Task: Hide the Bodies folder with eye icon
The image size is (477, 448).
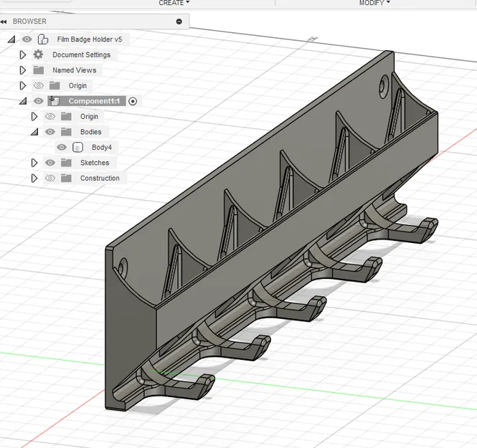Action: (x=50, y=132)
